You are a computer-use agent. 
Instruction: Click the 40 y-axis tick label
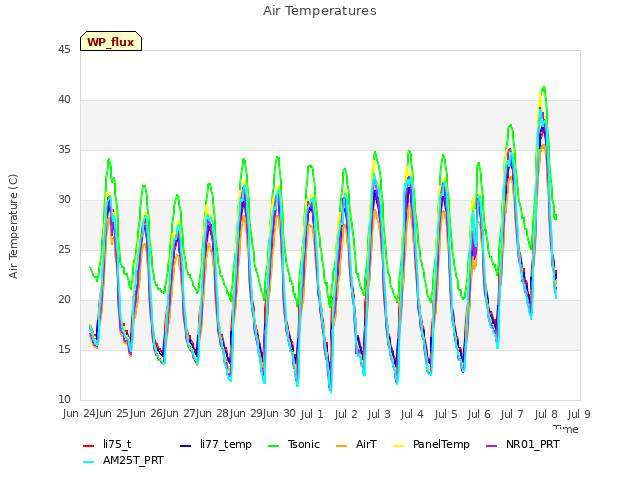(64, 100)
